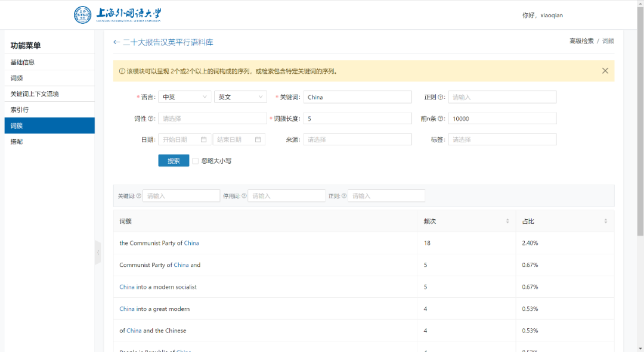The height and width of the screenshot is (352, 644).
Task: Click the percentage value 2.40%
Action: 530,243
